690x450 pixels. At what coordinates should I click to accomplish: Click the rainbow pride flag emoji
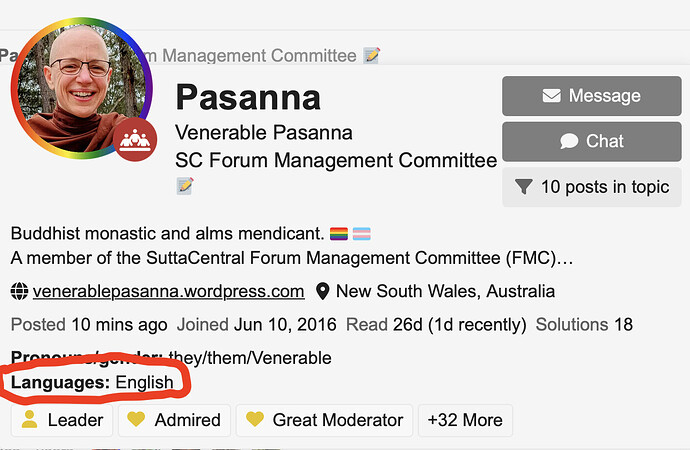[x=339, y=234]
